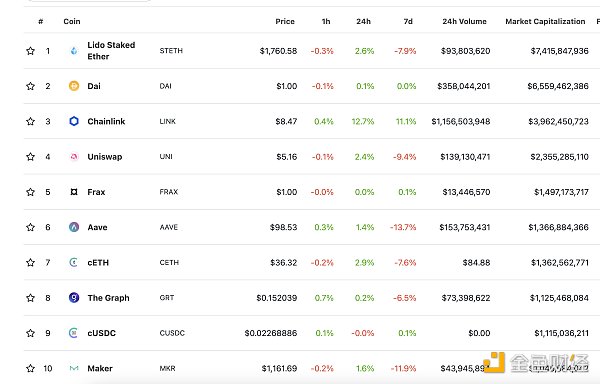This screenshot has height=384, width=600.
Task: Select the Aave coin logo
Action: coord(74,227)
